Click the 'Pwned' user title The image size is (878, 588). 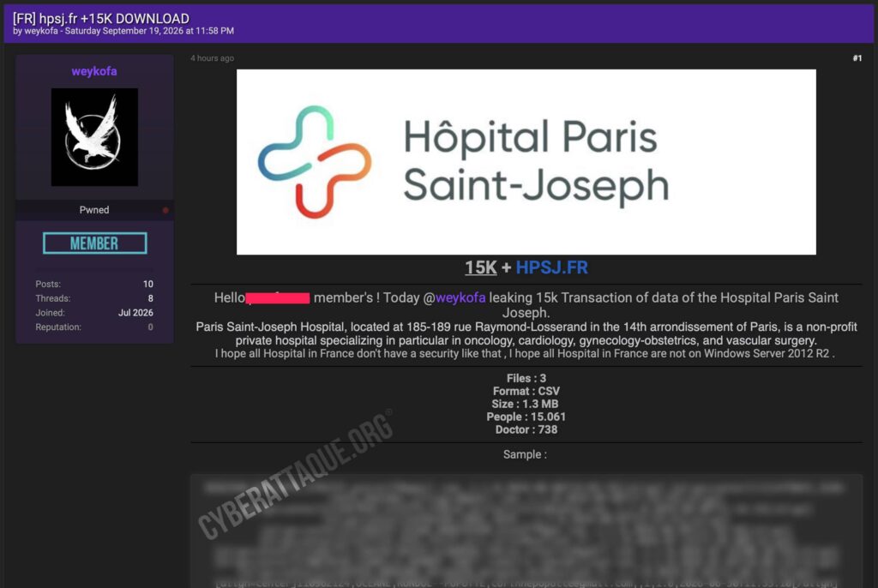point(94,210)
